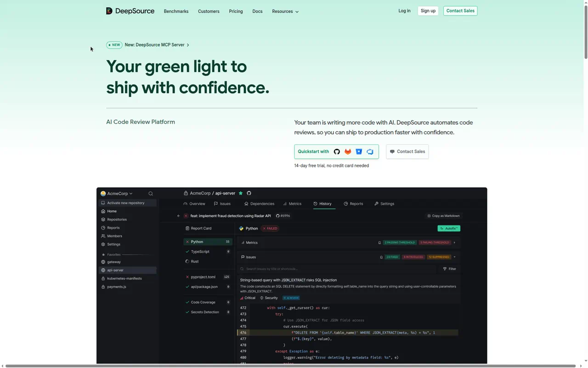588x368 pixels.
Task: Click the chevron after DeepSource MCP Server
Action: click(188, 45)
